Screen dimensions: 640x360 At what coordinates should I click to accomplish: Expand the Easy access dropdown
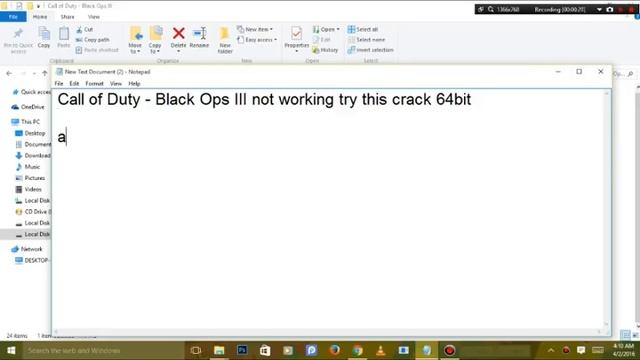point(257,40)
